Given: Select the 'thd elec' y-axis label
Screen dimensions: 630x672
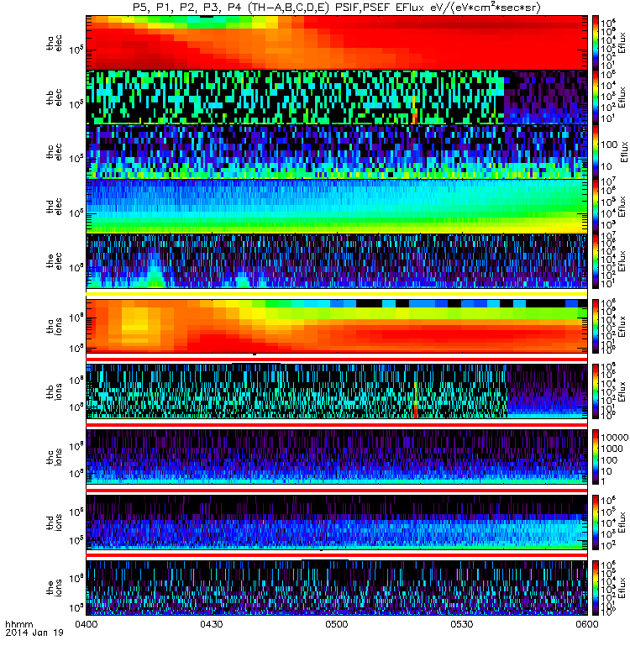Looking at the screenshot, I should click(54, 206).
